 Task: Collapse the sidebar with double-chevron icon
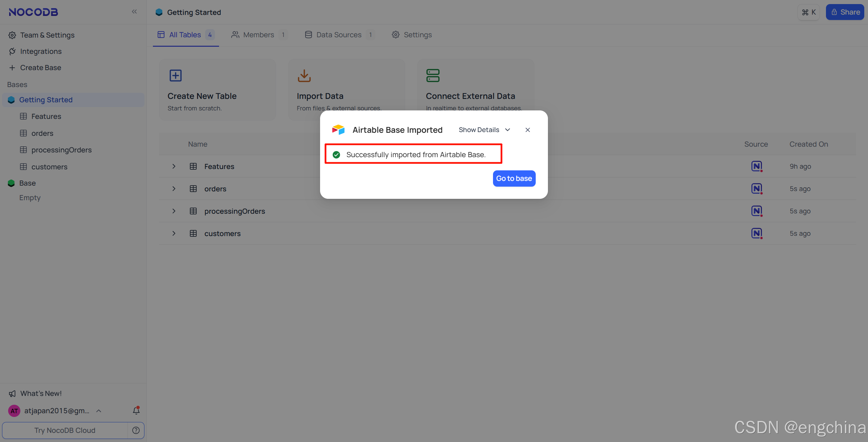(134, 12)
